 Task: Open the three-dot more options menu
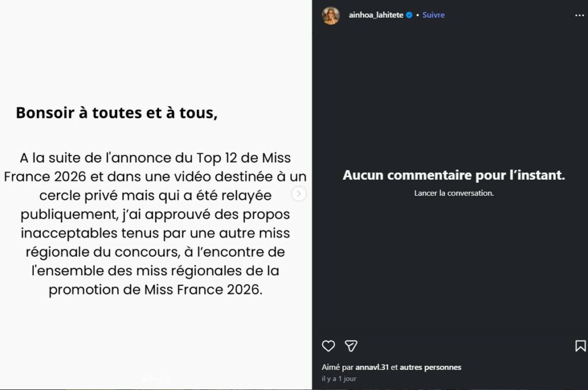pyautogui.click(x=579, y=16)
